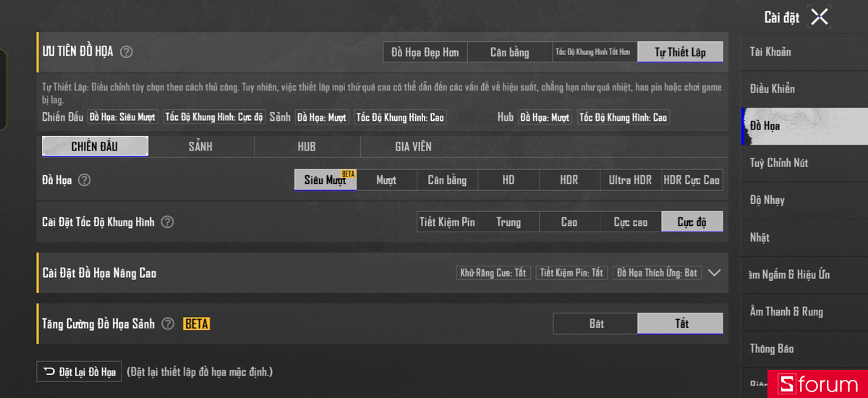This screenshot has height=398, width=868.
Task: Open Điều Khiển settings category
Action: click(x=804, y=89)
